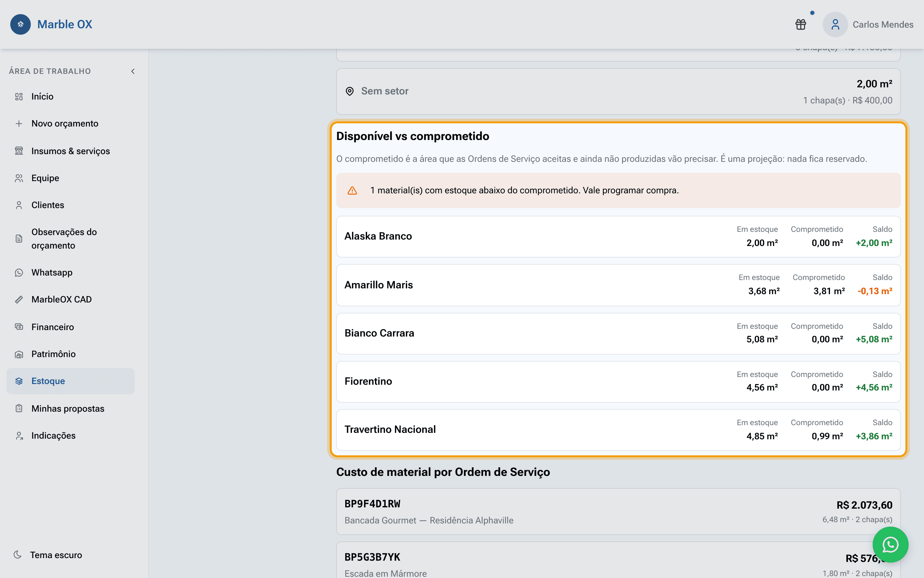Open Novo orçamento menu item

(71, 124)
